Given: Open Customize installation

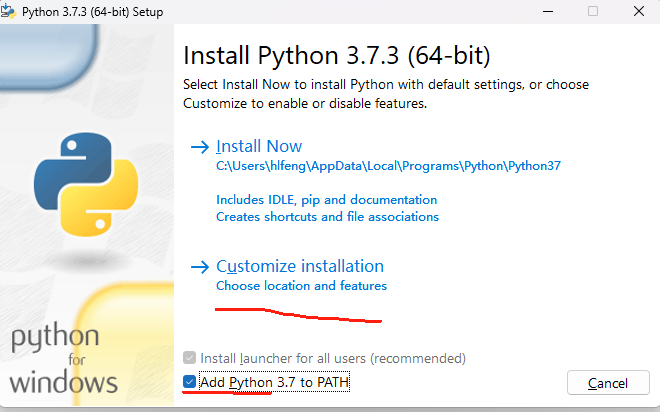Looking at the screenshot, I should coord(300,266).
